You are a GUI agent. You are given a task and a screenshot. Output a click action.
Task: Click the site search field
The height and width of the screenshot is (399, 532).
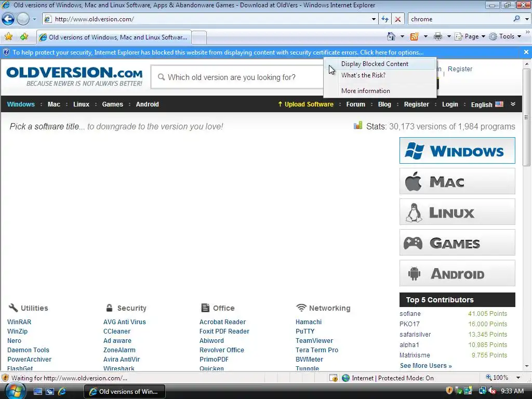coord(237,77)
